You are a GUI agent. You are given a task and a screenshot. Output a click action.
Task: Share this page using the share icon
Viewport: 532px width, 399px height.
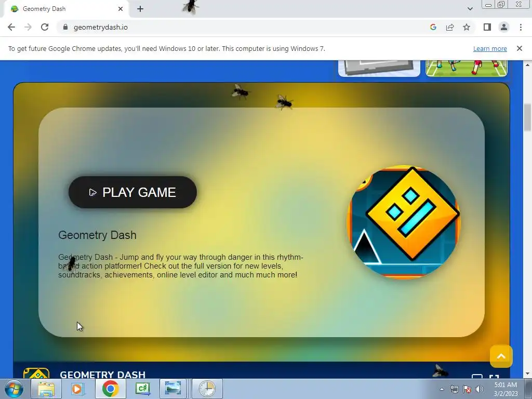(x=450, y=27)
